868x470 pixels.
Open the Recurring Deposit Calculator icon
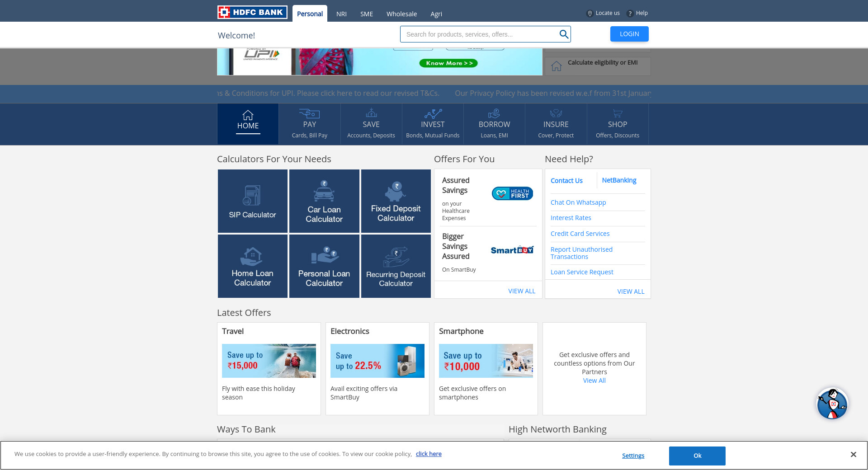click(x=396, y=257)
